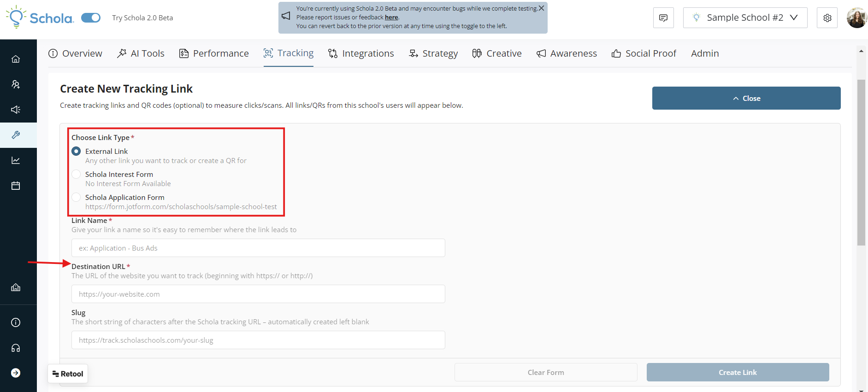This screenshot has height=392, width=868.
Task: Open the messages chat icon
Action: pos(663,18)
